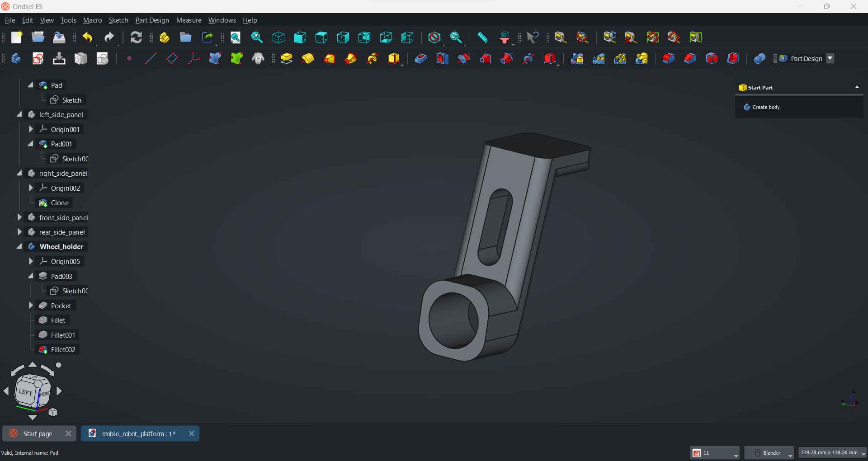Image resolution: width=868 pixels, height=461 pixels.
Task: Select the Hole tool
Action: 442,59
